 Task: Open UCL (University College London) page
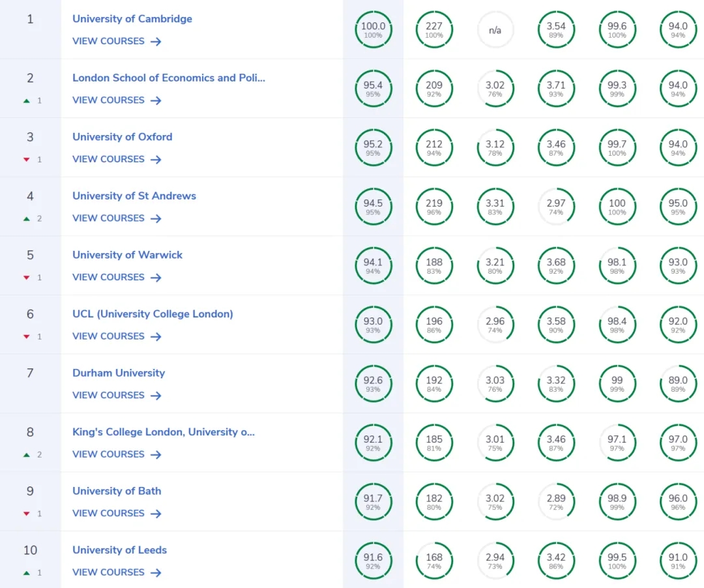click(153, 314)
